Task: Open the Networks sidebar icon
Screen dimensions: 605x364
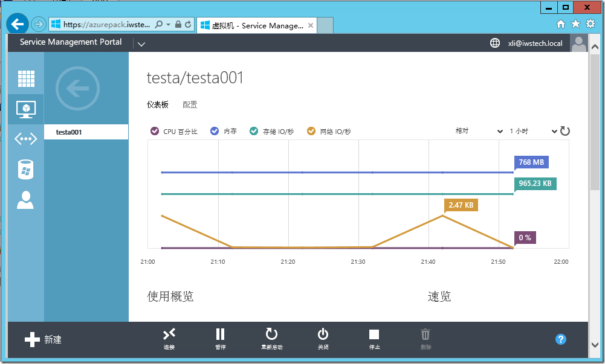Action: pyautogui.click(x=26, y=139)
